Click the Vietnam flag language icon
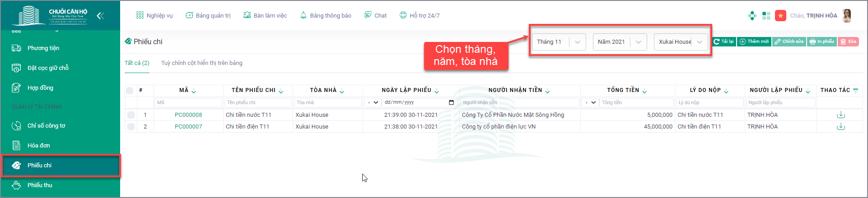This screenshot has height=198, width=868. click(780, 16)
